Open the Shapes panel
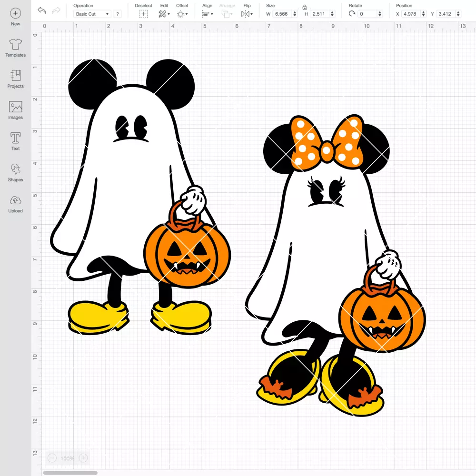 [16, 169]
